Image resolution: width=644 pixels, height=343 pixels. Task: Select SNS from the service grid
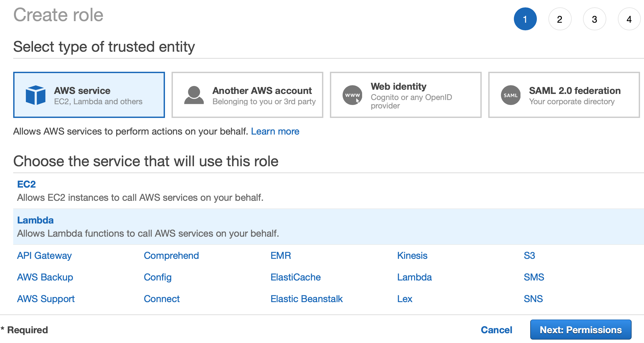[533, 299]
